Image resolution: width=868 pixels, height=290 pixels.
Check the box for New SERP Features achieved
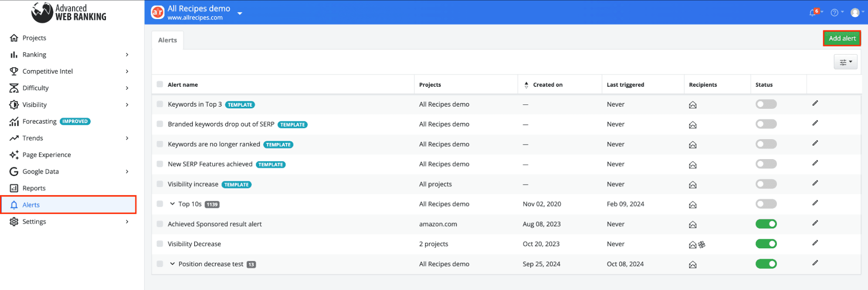pos(160,164)
